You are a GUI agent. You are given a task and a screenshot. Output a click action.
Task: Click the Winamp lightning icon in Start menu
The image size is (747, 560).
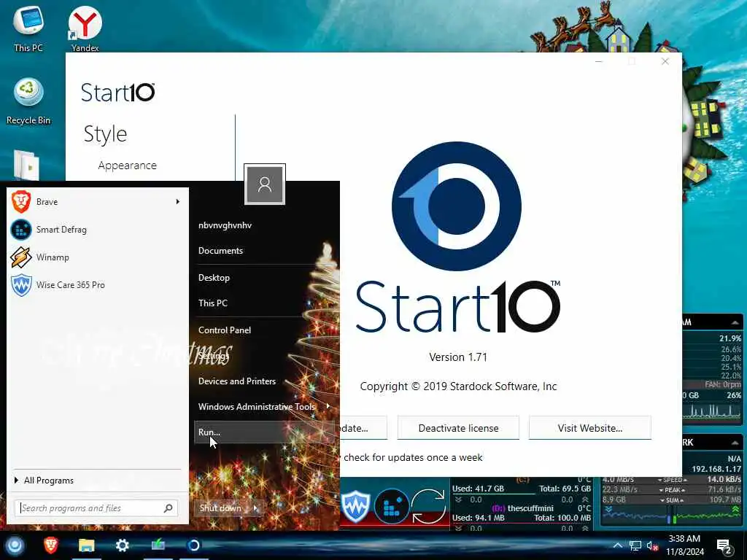[21, 257]
